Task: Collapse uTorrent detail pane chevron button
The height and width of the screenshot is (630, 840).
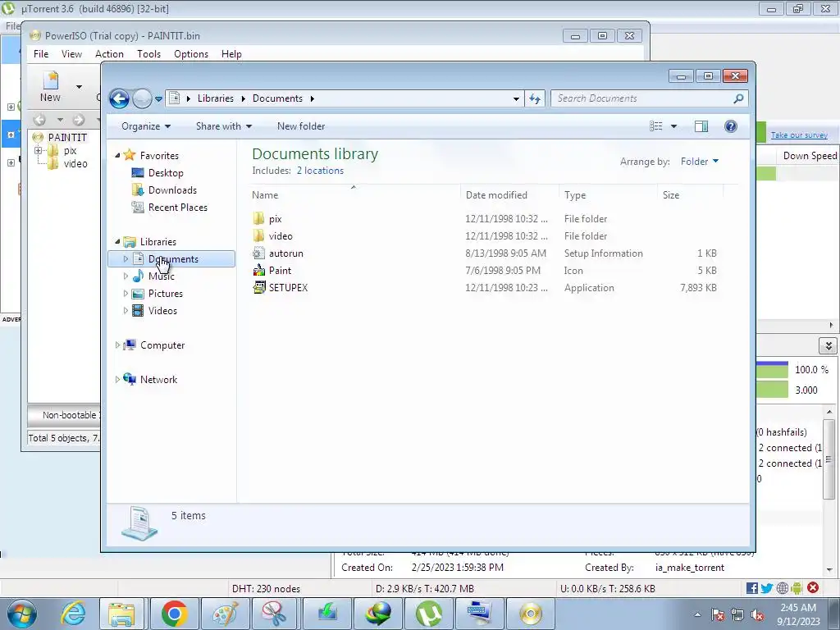Action: click(x=829, y=345)
